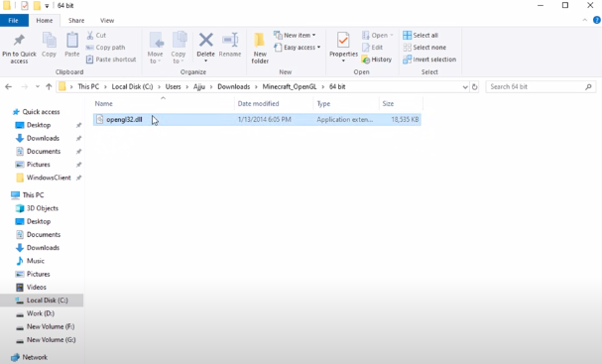Open the File tab

tap(14, 21)
